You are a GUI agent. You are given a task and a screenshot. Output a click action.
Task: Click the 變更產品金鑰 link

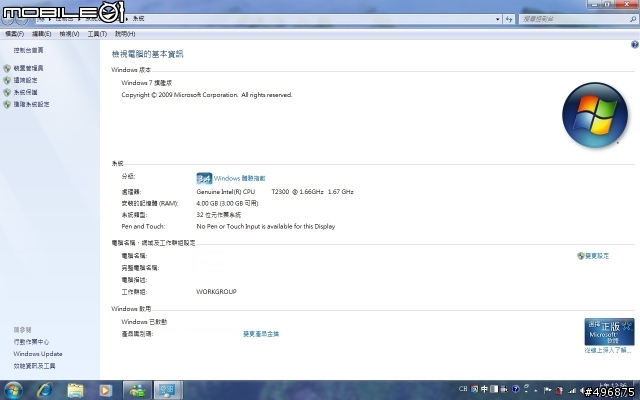[261, 334]
